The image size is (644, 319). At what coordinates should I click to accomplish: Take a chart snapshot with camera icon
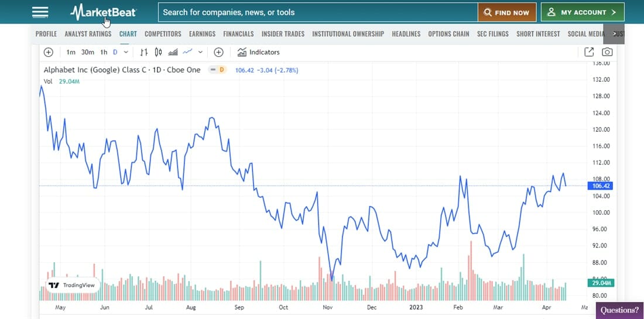pos(607,52)
